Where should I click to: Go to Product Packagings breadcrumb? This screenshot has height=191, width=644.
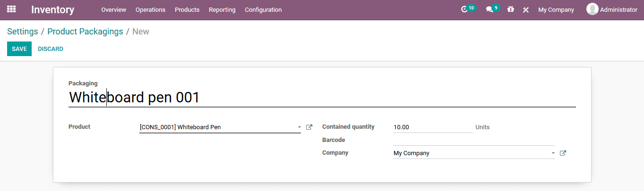85,32
